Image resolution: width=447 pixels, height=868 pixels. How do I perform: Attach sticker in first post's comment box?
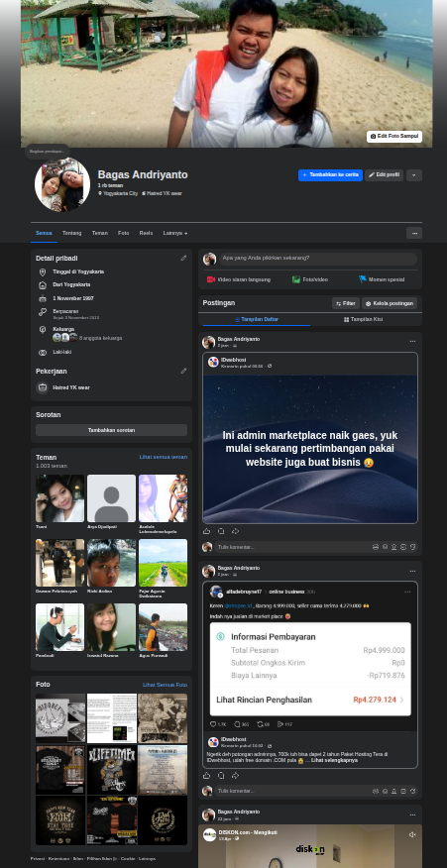[412, 547]
